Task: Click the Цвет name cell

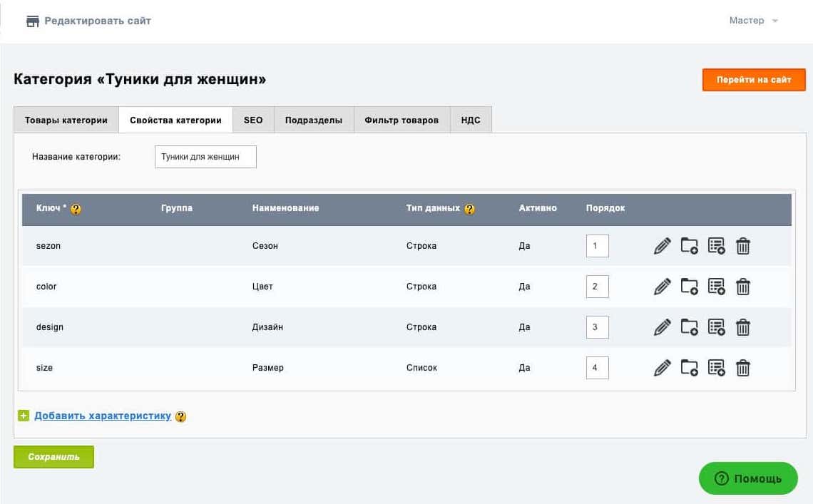Action: pos(262,287)
